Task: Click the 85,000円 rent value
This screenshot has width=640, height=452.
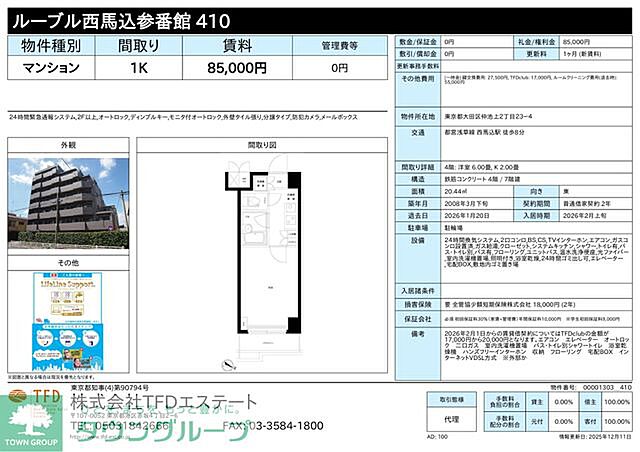Action: pos(237,68)
